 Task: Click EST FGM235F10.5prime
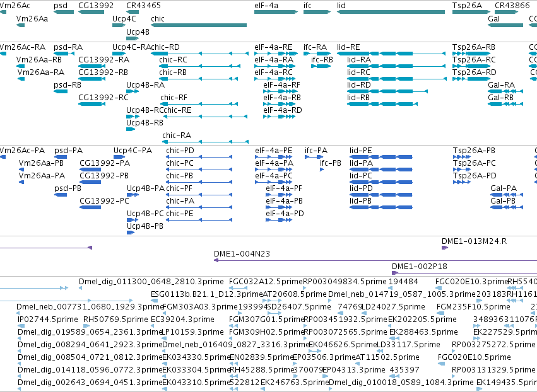pyautogui.click(x=440, y=313)
